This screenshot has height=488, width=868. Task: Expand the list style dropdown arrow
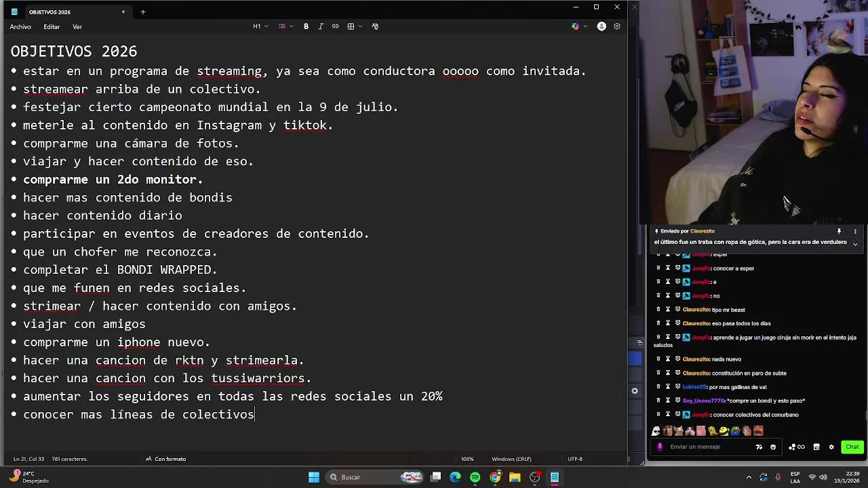[292, 26]
